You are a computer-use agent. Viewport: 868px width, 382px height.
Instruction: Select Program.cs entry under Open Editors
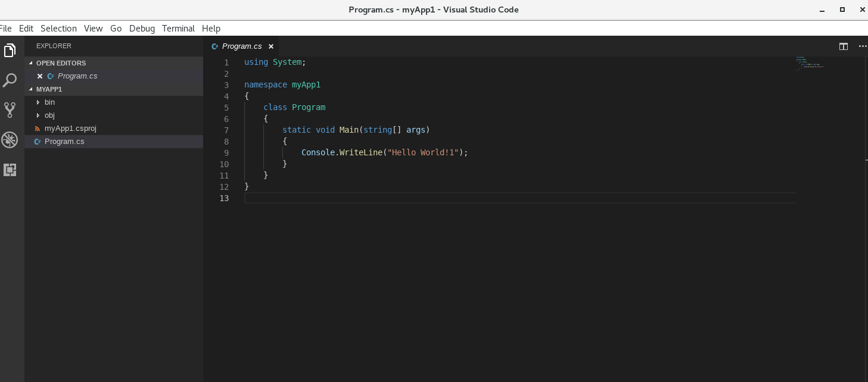(x=114, y=76)
